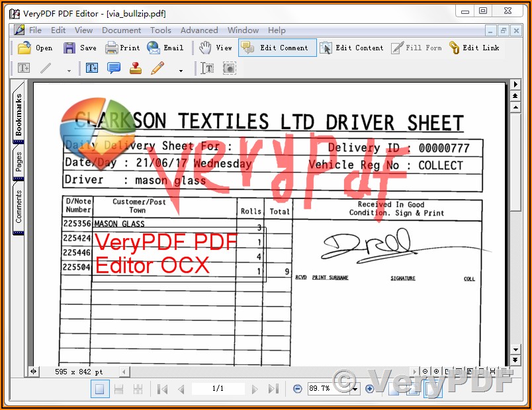Switch to Edit Link mode
This screenshot has width=532, height=410.
click(x=474, y=48)
